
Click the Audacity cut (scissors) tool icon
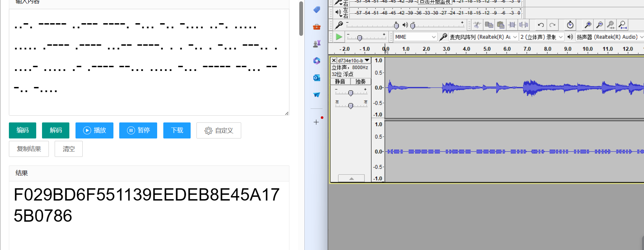(x=477, y=25)
